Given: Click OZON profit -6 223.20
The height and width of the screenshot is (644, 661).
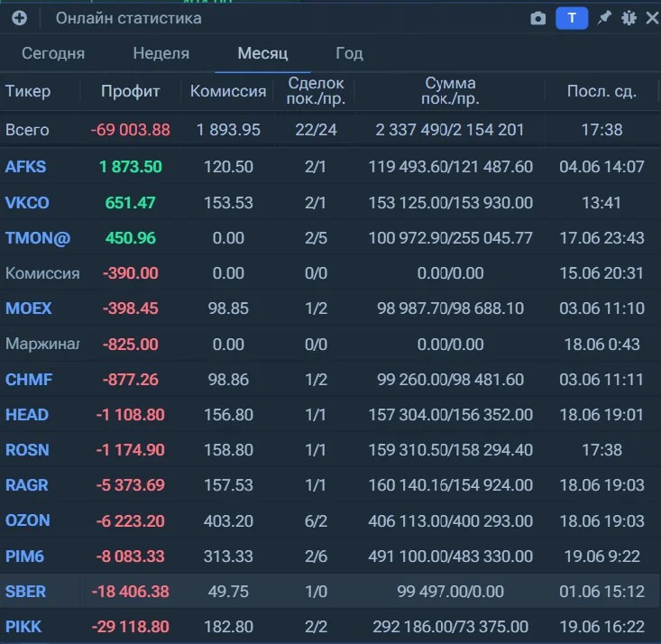Looking at the screenshot, I should pyautogui.click(x=130, y=521).
